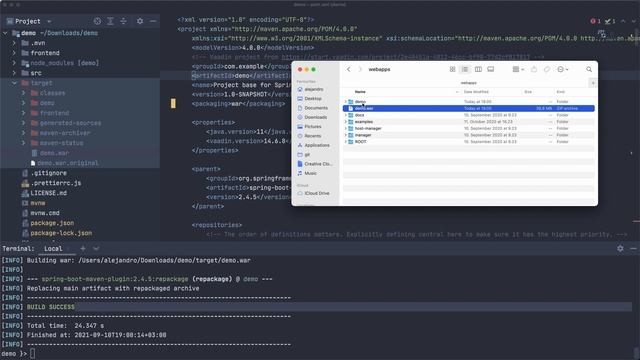Go forward in Finder window
The width and height of the screenshot is (640, 360).
pos(360,69)
